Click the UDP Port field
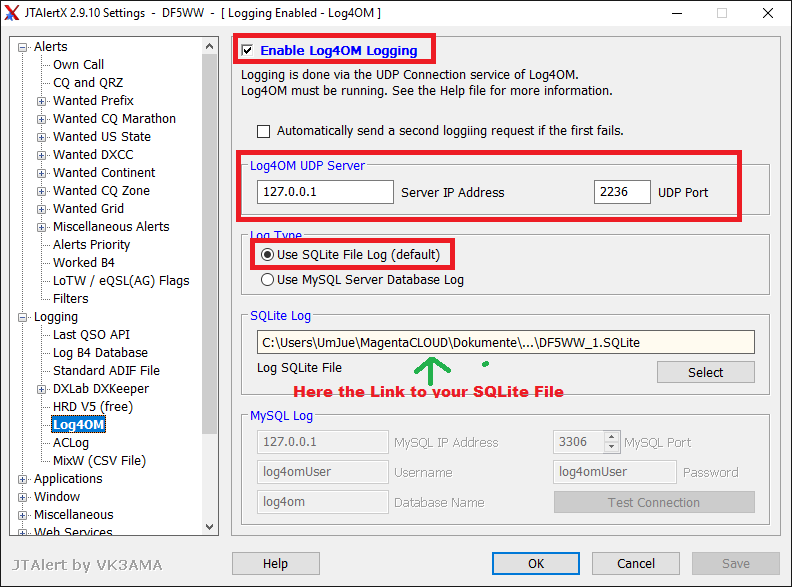 [x=622, y=192]
